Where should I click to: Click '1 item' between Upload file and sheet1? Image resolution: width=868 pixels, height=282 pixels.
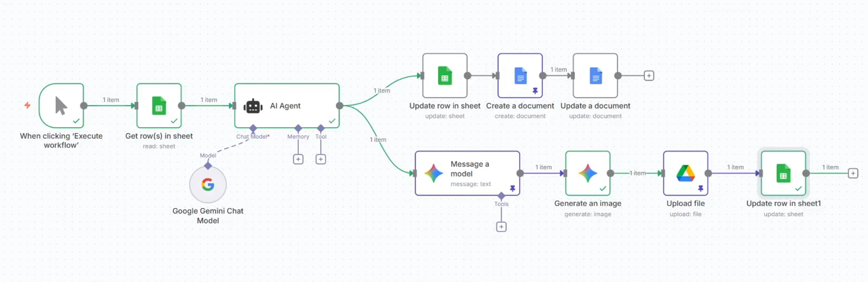(x=735, y=167)
